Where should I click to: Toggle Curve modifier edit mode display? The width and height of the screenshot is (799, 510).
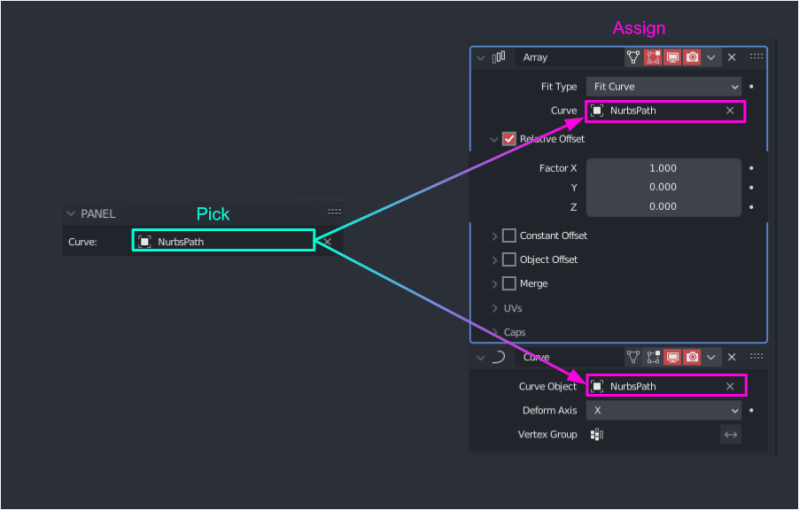click(x=653, y=357)
